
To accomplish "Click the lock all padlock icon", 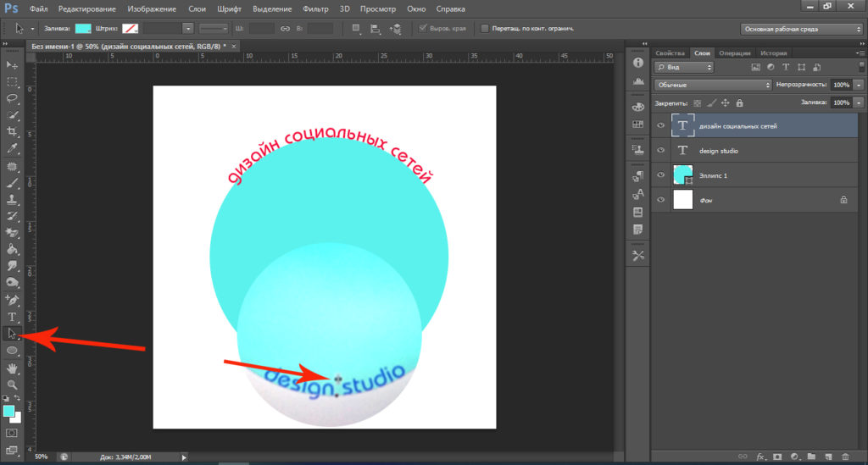I will (x=739, y=103).
